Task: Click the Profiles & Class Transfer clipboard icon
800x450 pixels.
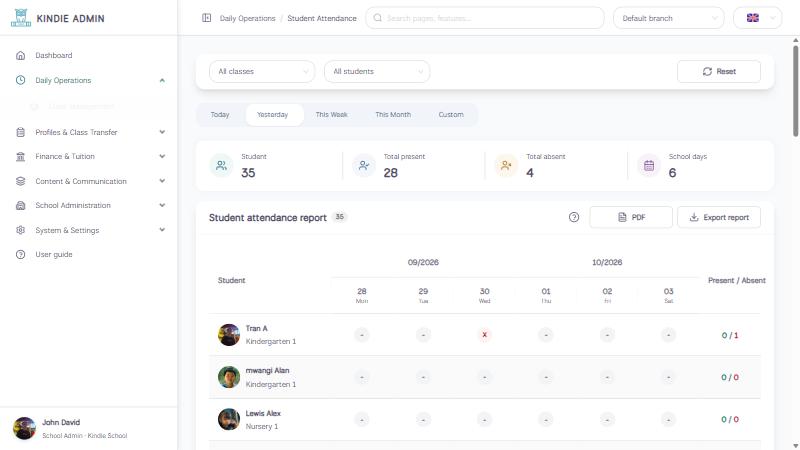Action: [20, 132]
